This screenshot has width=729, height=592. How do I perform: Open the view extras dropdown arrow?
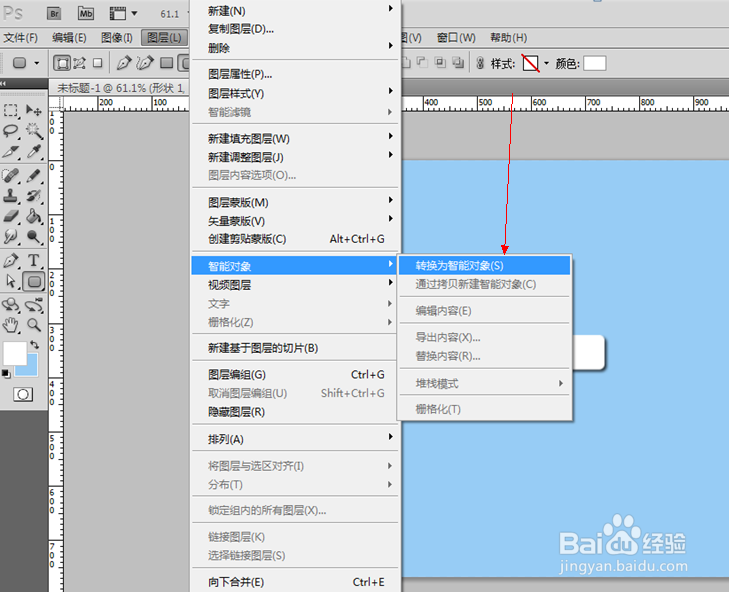(134, 13)
